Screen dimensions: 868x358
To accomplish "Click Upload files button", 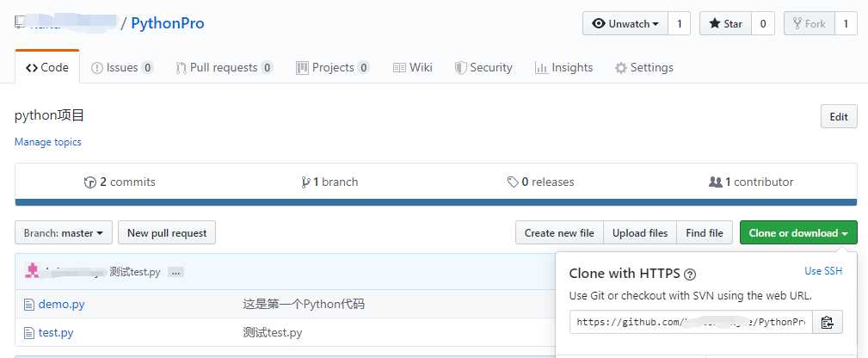I will (640, 232).
